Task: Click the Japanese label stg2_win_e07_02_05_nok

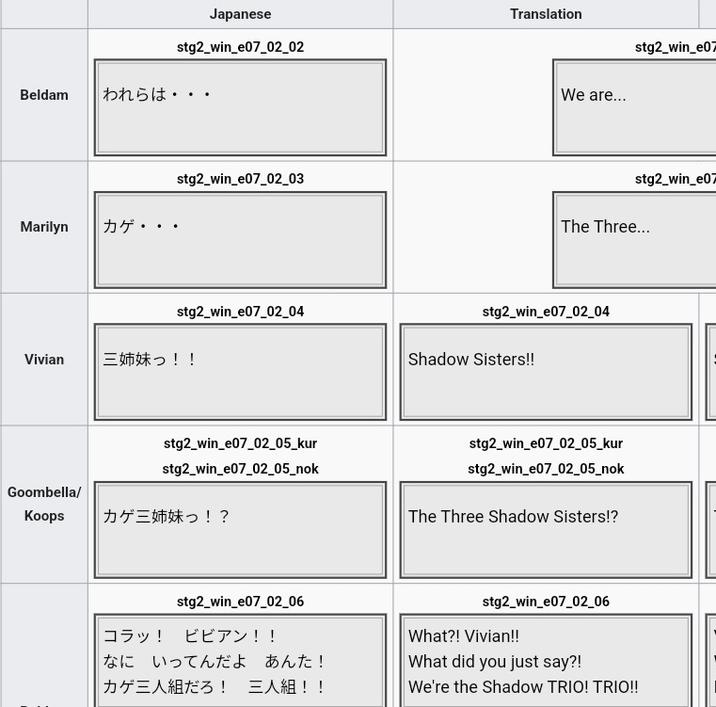Action: [240, 469]
